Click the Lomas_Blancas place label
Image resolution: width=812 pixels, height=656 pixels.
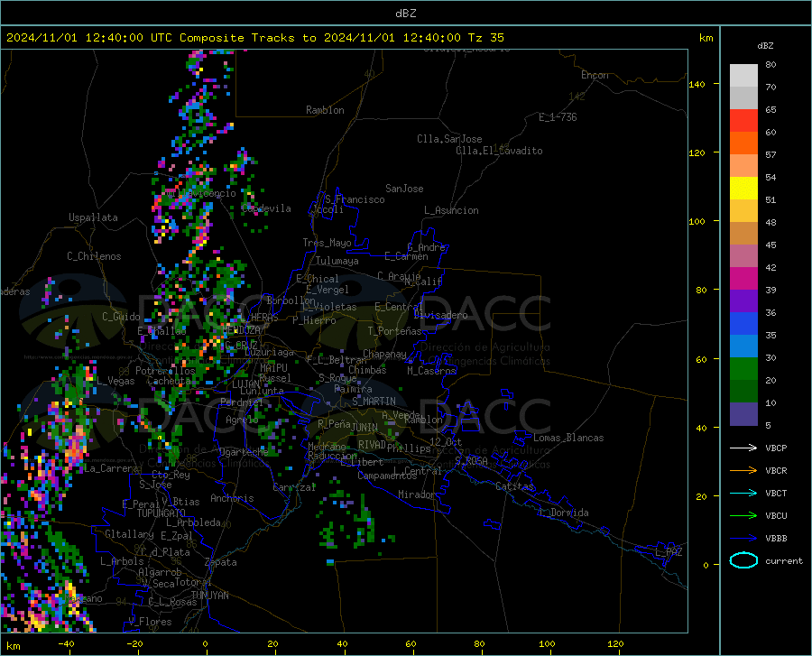click(568, 438)
